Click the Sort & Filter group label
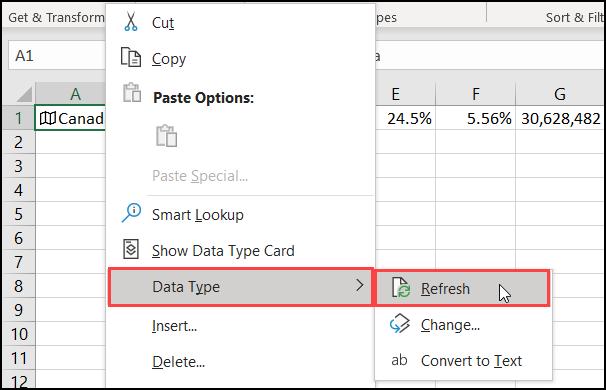This screenshot has height=390, width=606. click(x=575, y=17)
